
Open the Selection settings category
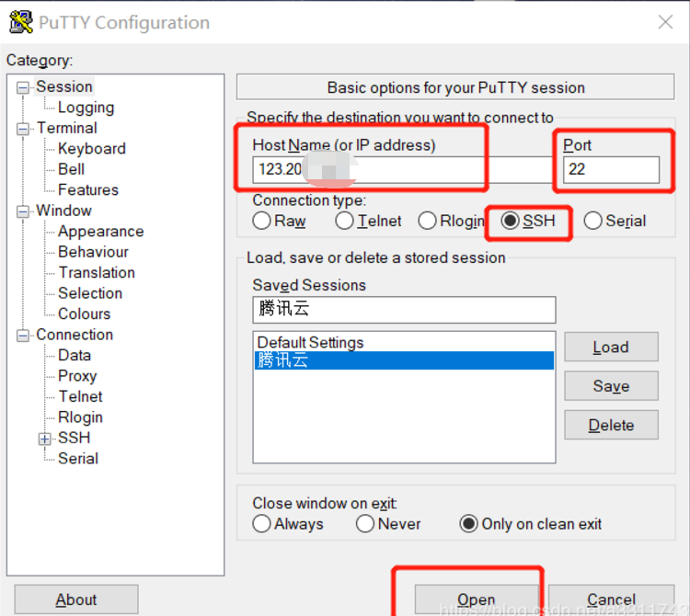[x=90, y=293]
